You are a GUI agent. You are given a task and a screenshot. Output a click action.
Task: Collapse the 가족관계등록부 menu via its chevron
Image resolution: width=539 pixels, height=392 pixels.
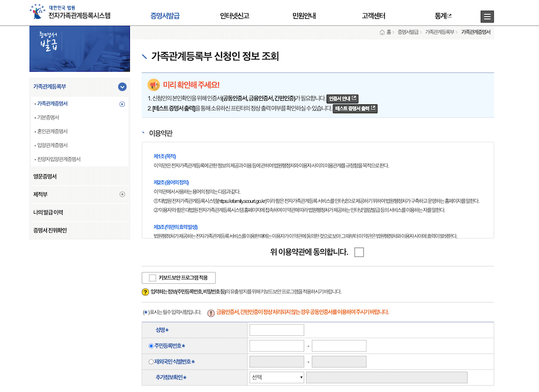click(121, 86)
